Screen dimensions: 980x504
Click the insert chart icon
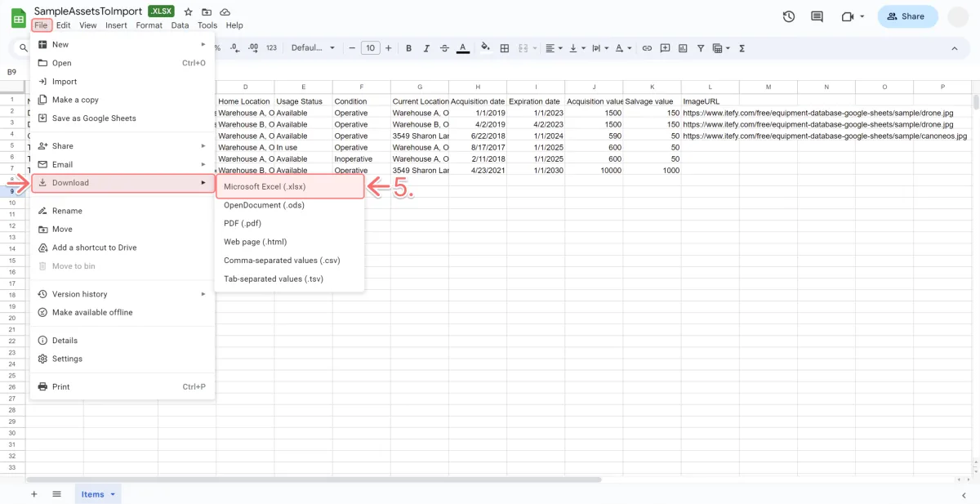coord(683,48)
